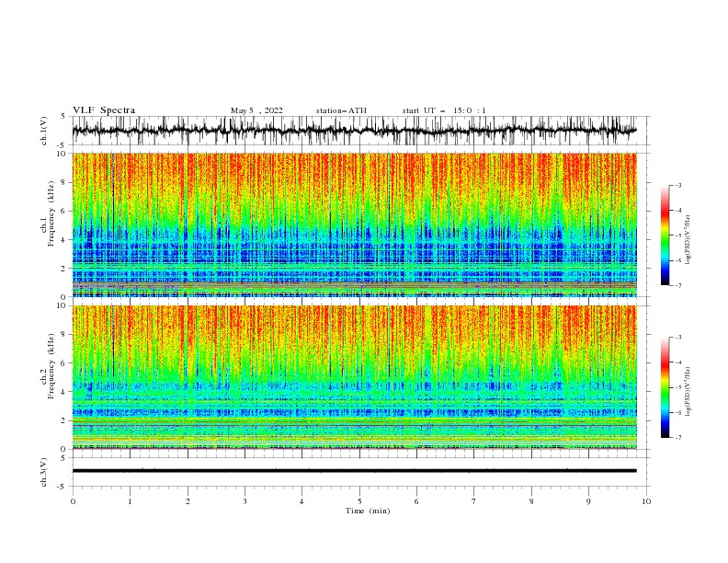Screen dimensions: 728x563
Task: Click the ch.1 voltage waveform trace
Action: (354, 131)
